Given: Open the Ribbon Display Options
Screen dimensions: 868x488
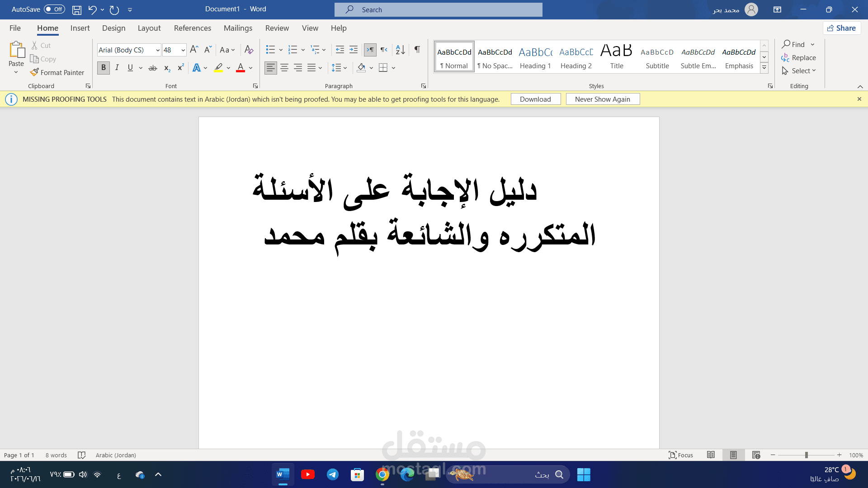Looking at the screenshot, I should tap(777, 9).
